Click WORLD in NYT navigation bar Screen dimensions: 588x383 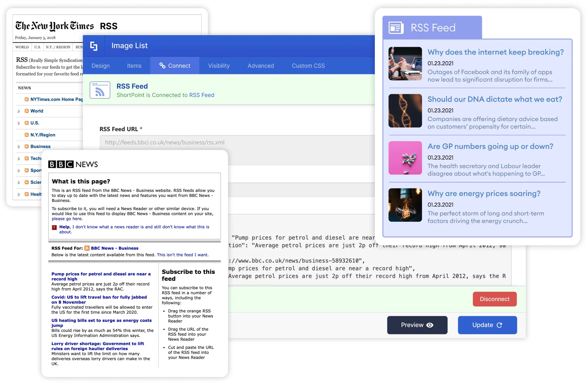22,47
